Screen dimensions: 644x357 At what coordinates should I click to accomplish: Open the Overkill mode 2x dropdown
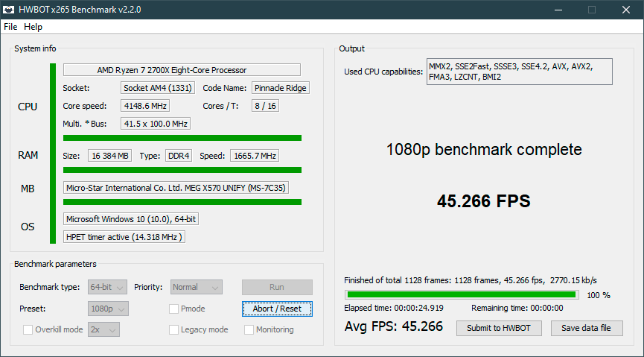[x=103, y=329]
